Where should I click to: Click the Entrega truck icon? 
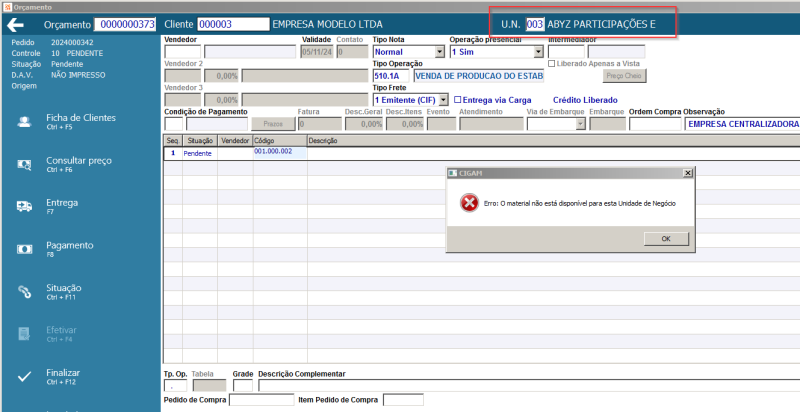pyautogui.click(x=24, y=207)
